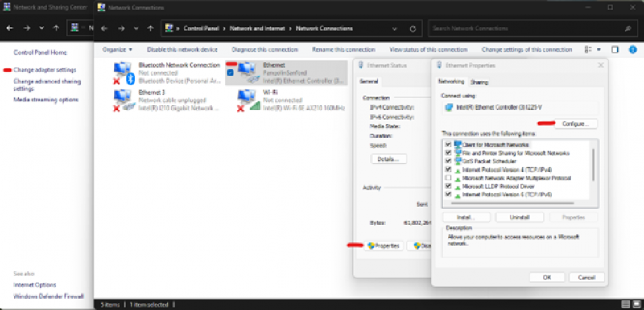Choose Disable this network device
This screenshot has width=644, height=310.
pos(183,49)
